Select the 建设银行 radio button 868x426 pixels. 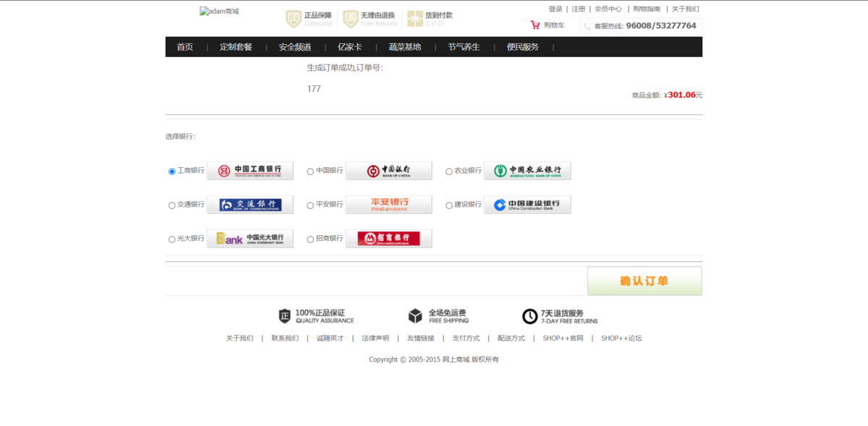click(449, 205)
